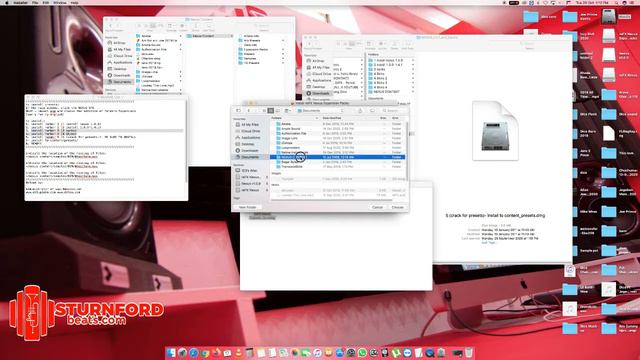Click Add Tags link in preview pane

(488, 242)
